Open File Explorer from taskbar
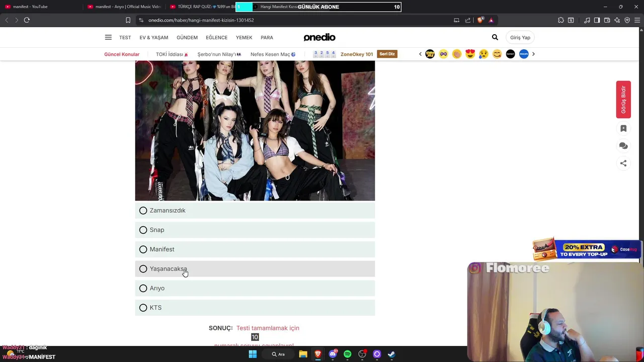 (303, 354)
